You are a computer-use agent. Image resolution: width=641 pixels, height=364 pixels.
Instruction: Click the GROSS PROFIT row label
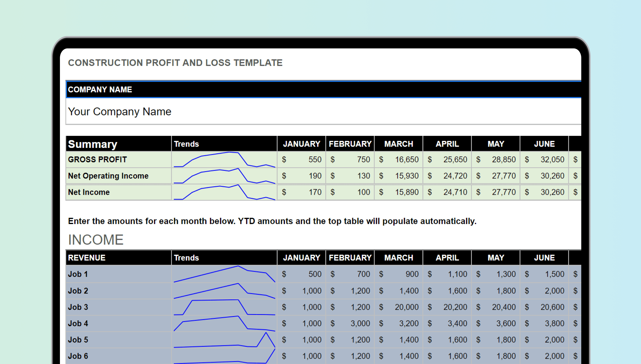119,160
